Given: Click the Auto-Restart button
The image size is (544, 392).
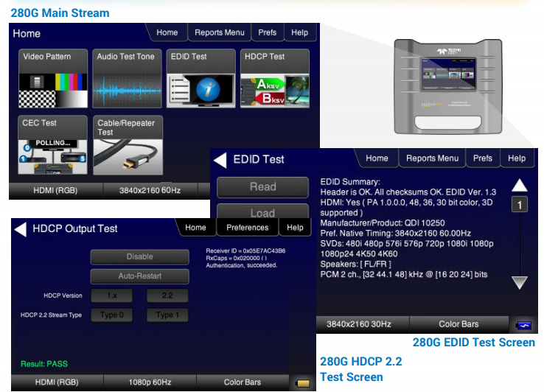Looking at the screenshot, I should coord(140,276).
